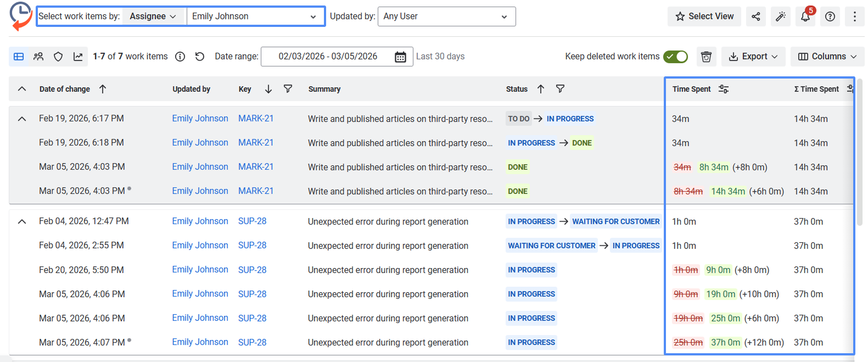Toggle Keep deleted work items switch
Image resolution: width=868 pixels, height=362 pixels.
(675, 57)
